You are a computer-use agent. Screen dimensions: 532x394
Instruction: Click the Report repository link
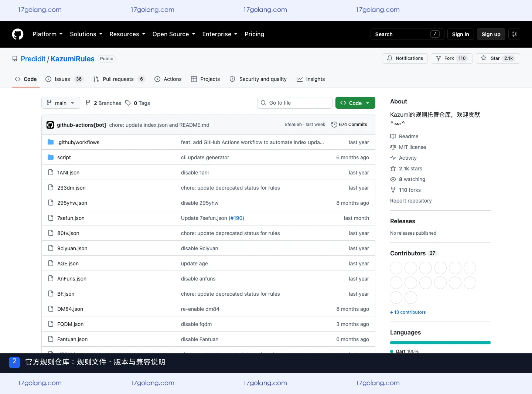411,201
